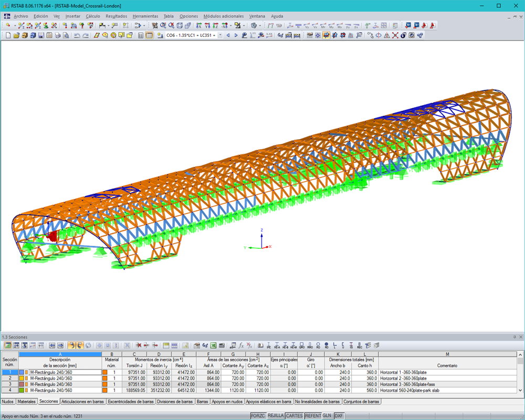Screen dimensions: 525x420
Task: Open the Apoyos en nudos tab
Action: [x=227, y=401]
